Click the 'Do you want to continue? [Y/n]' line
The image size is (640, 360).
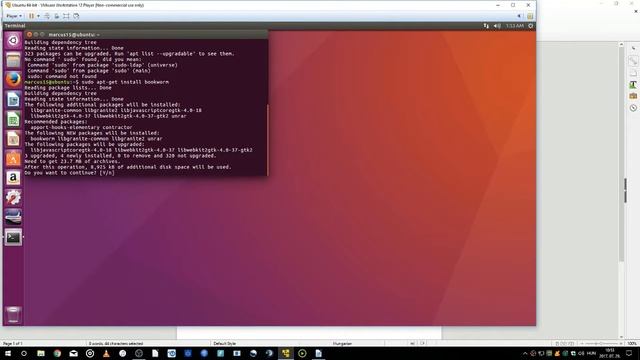(69, 173)
